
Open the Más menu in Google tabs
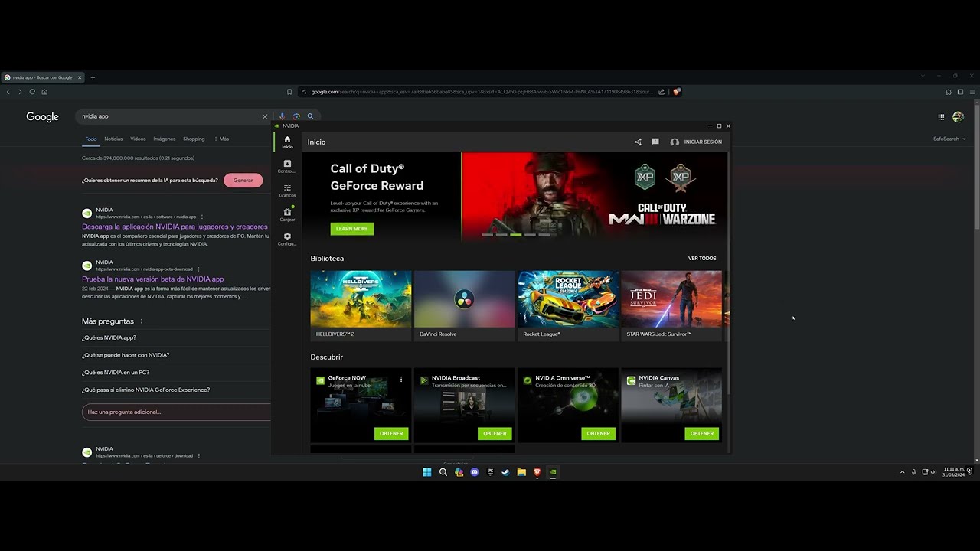[x=222, y=139]
